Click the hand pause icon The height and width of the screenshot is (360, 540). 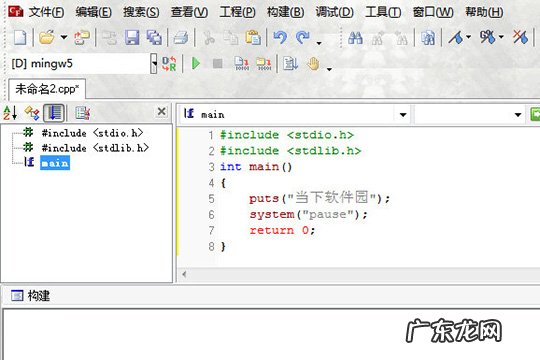(x=313, y=64)
